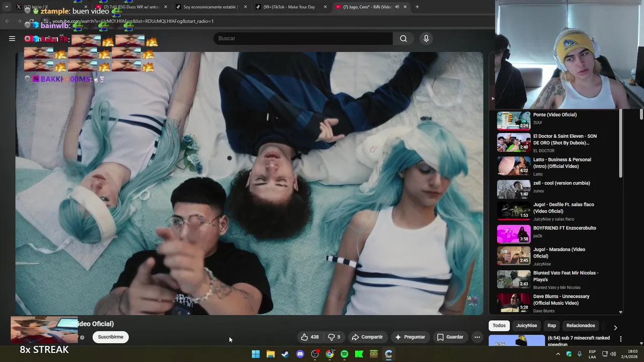Image resolution: width=644 pixels, height=362 pixels.
Task: Click the Guardar save button
Action: [450, 337]
